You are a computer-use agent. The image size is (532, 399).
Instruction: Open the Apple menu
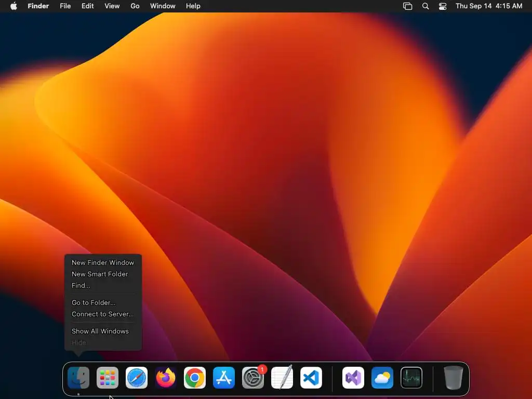(x=14, y=6)
